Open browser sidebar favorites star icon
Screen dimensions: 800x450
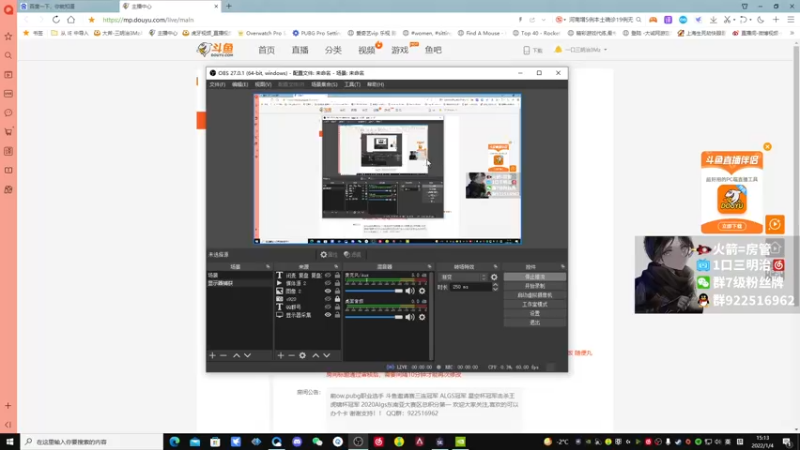click(8, 36)
